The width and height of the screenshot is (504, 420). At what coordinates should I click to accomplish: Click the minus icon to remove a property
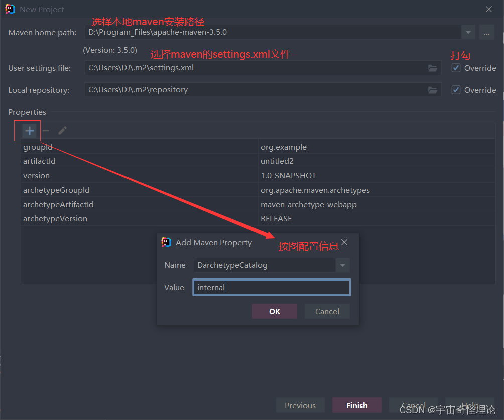coord(46,131)
